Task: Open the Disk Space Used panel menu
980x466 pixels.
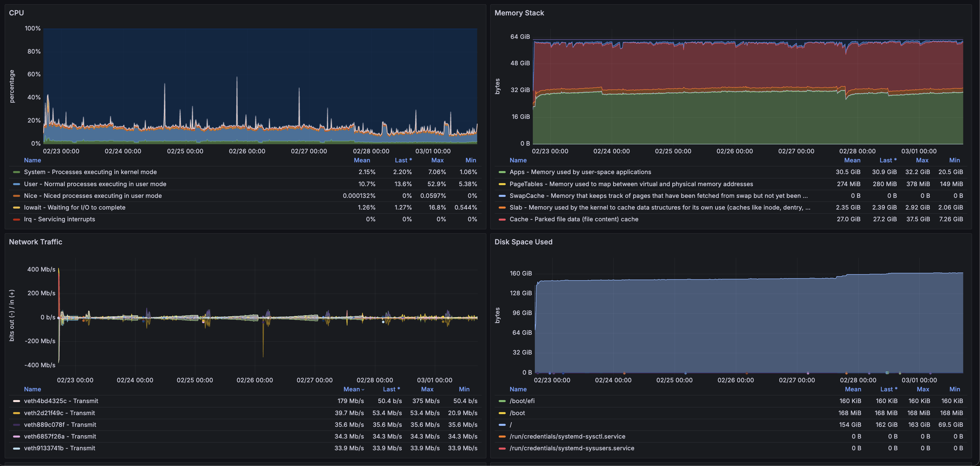Action: click(x=523, y=242)
